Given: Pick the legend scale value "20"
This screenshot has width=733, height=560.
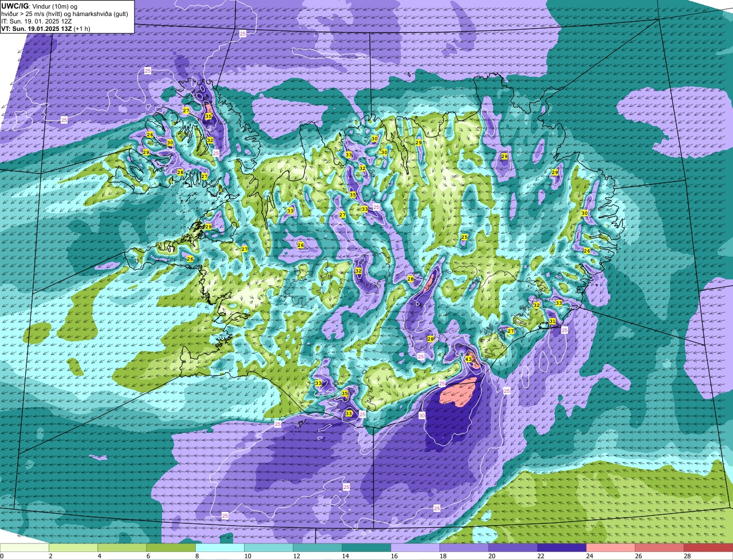Looking at the screenshot, I should 491,556.
